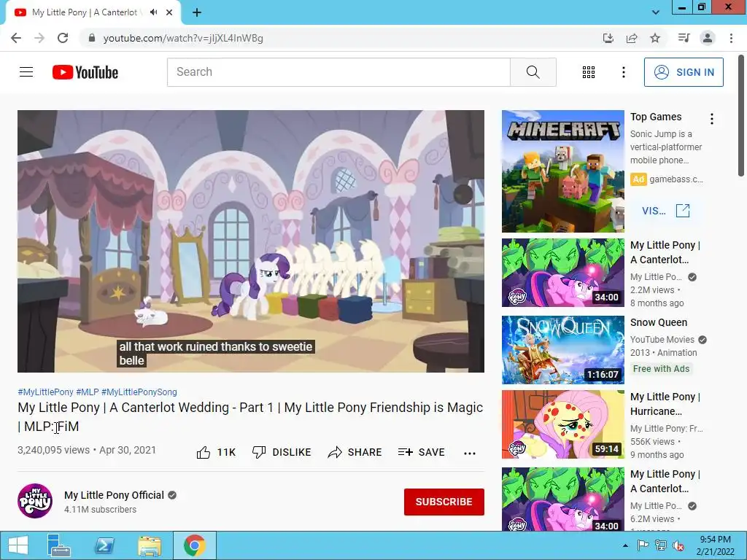Show hidden system tray icons
Viewport: 747px width, 560px height.
pyautogui.click(x=625, y=545)
